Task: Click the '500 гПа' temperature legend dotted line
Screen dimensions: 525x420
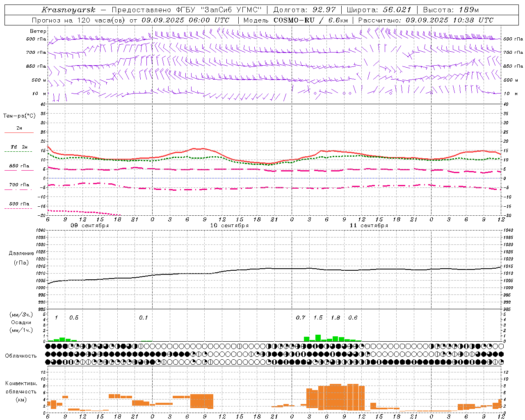Action: 19,209
